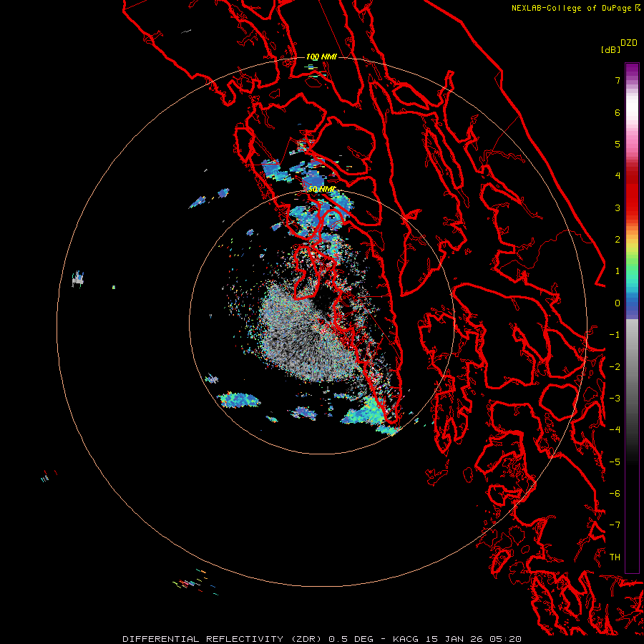Screen dimensions: 644x644
Task: Click the 100 NMI range ring label
Action: pyautogui.click(x=321, y=57)
